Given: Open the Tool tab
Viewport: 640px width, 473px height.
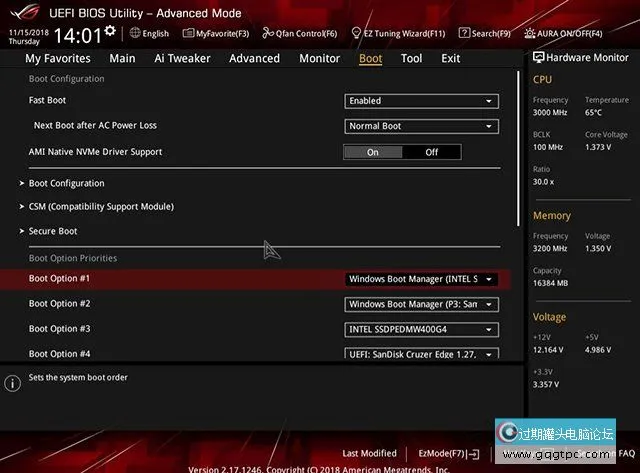Looking at the screenshot, I should (411, 58).
